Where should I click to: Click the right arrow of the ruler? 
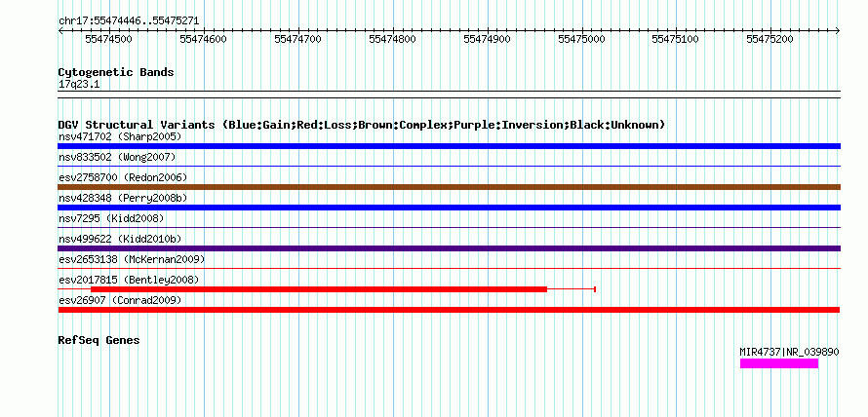[838, 31]
